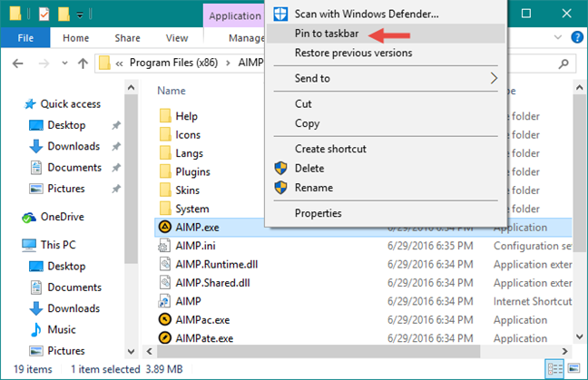Switch to large icons view layout
Image resolution: width=588 pixels, height=380 pixels.
point(573,369)
